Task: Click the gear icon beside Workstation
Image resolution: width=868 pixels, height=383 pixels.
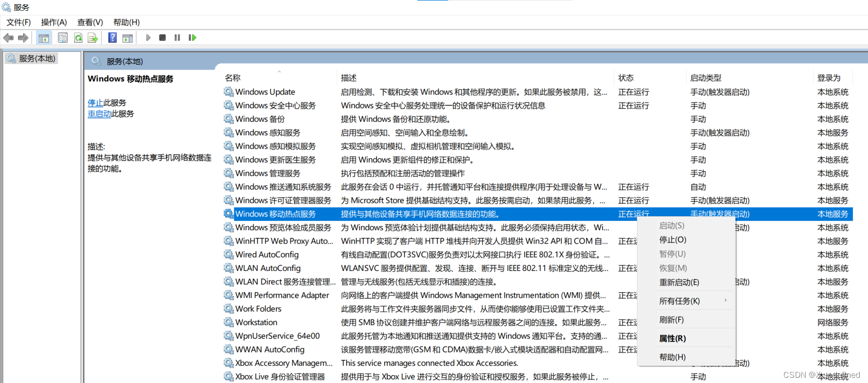Action: pos(228,322)
